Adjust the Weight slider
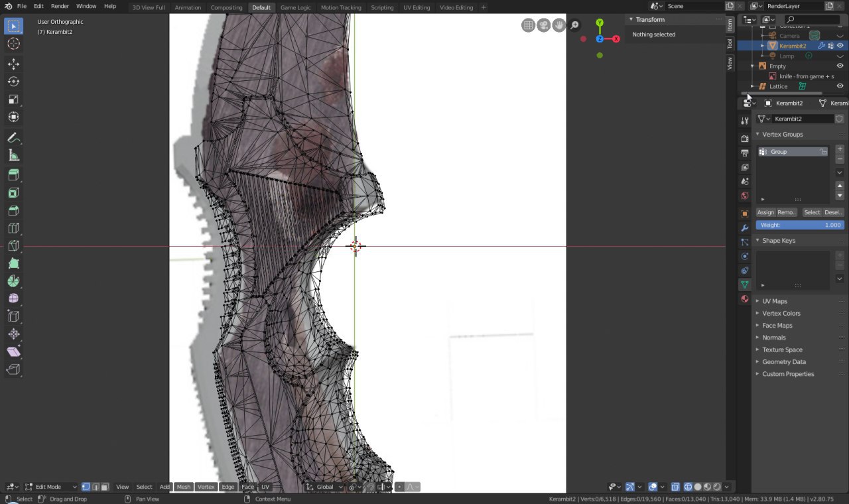The image size is (849, 504). pos(800,225)
